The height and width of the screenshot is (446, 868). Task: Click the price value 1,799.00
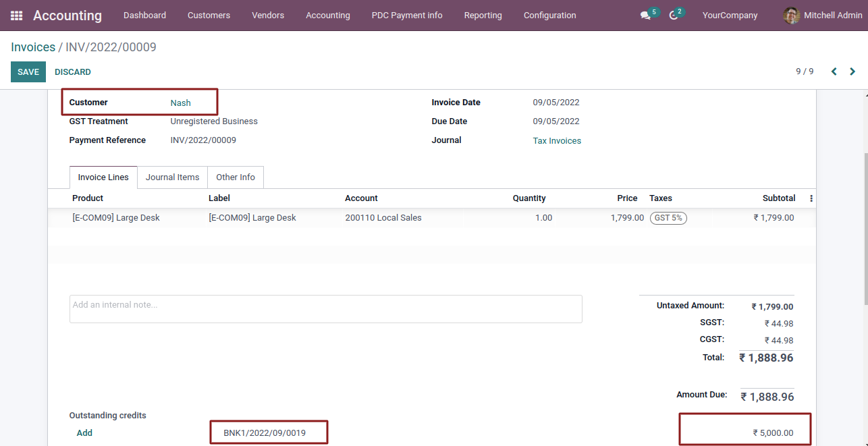[627, 218]
